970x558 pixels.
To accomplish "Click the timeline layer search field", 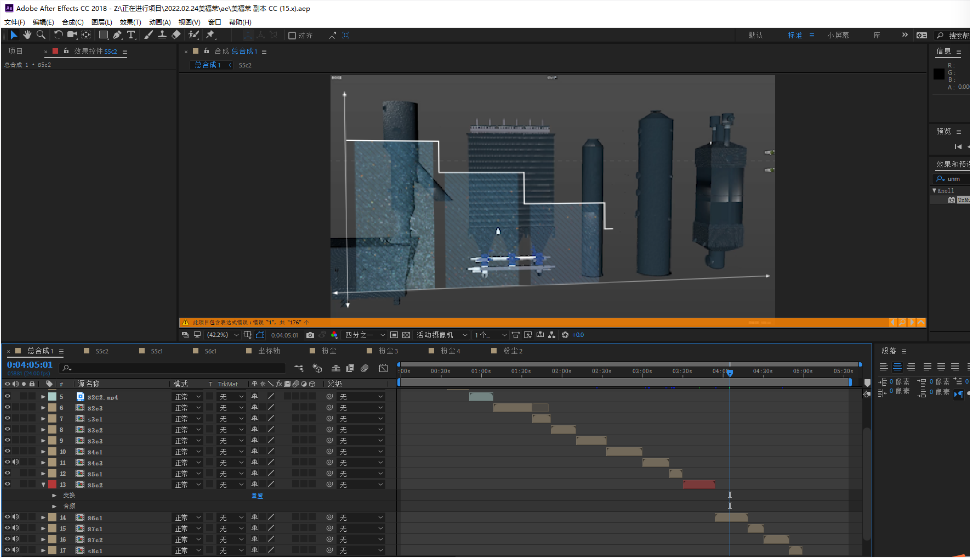I will 173,368.
